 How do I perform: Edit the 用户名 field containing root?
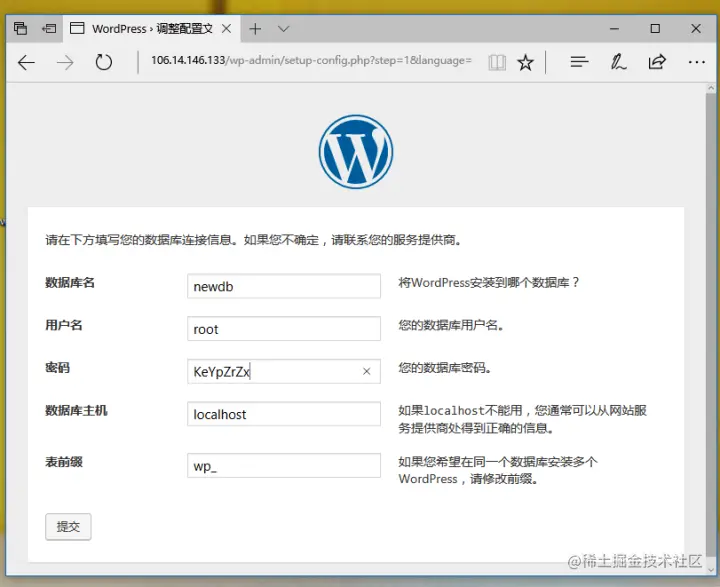[284, 328]
